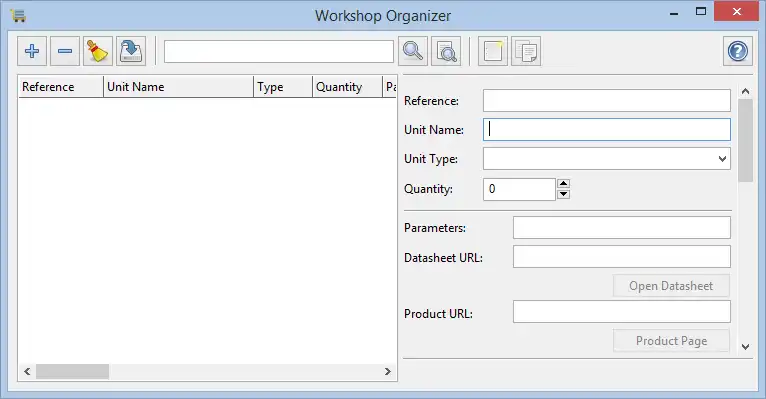Click the copy pages icon
766x399 pixels.
(526, 51)
